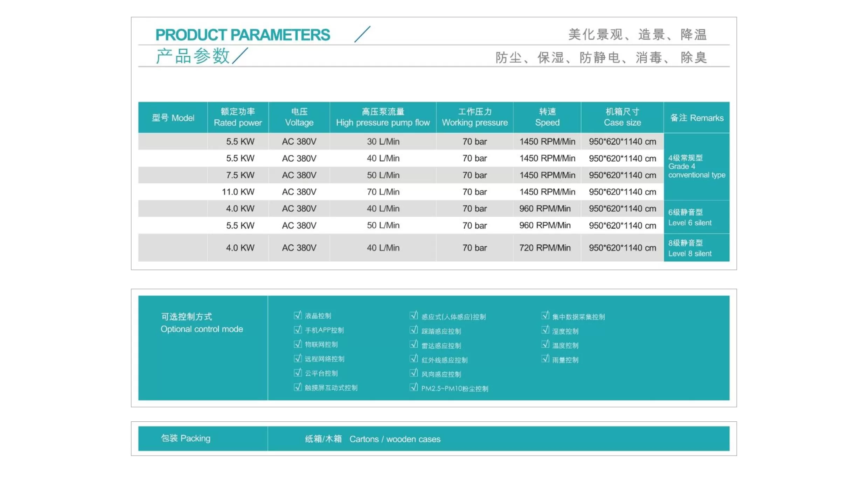Toggle the 触摸屏互动式控制 checkbox

[x=298, y=387]
